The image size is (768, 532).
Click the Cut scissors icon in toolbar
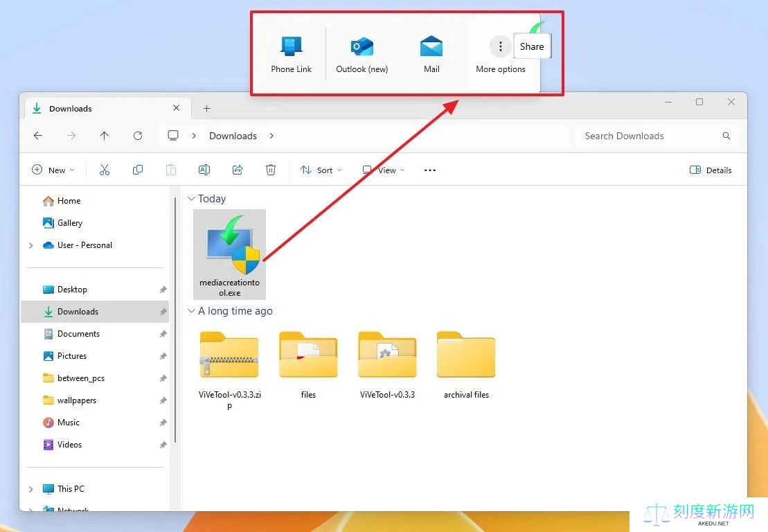click(x=105, y=170)
